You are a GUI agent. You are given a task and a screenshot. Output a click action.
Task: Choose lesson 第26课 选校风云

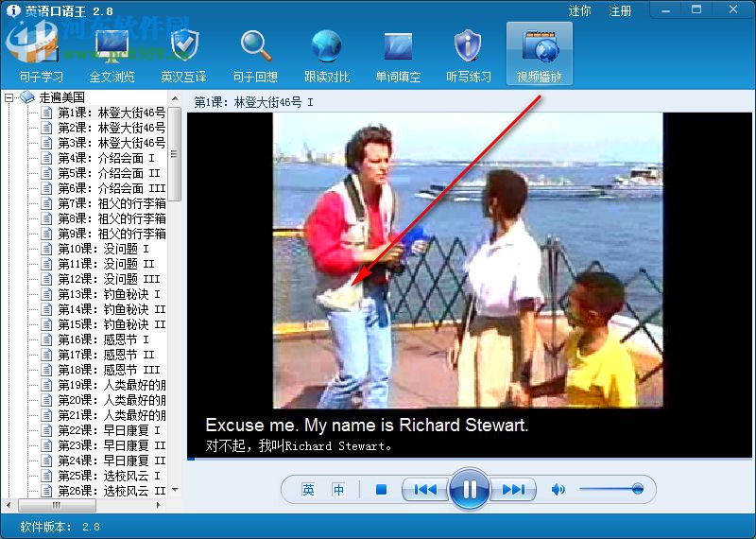coord(112,491)
